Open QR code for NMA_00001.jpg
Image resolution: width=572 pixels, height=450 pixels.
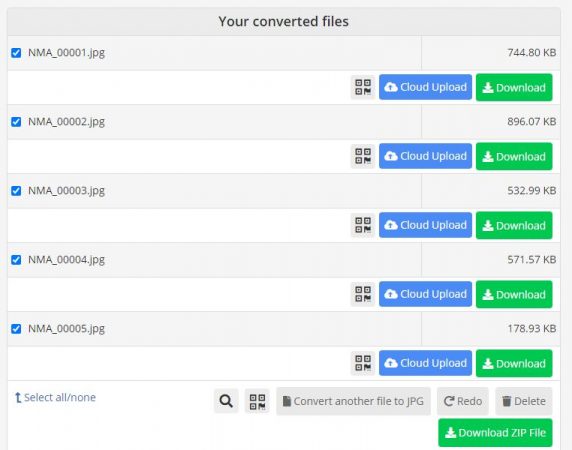(363, 87)
